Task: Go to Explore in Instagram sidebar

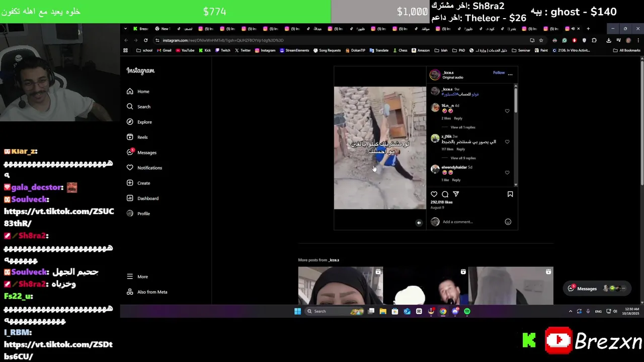Action: [x=139, y=122]
